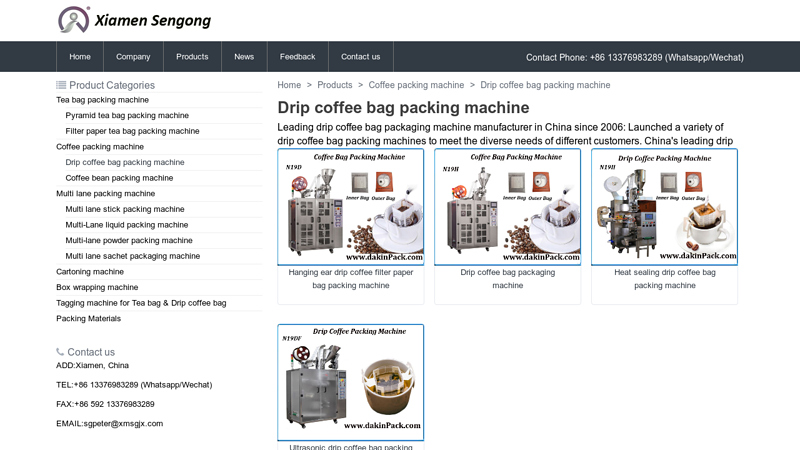
Task: Open the N19II Drip Coffee machine image
Action: pos(664,207)
